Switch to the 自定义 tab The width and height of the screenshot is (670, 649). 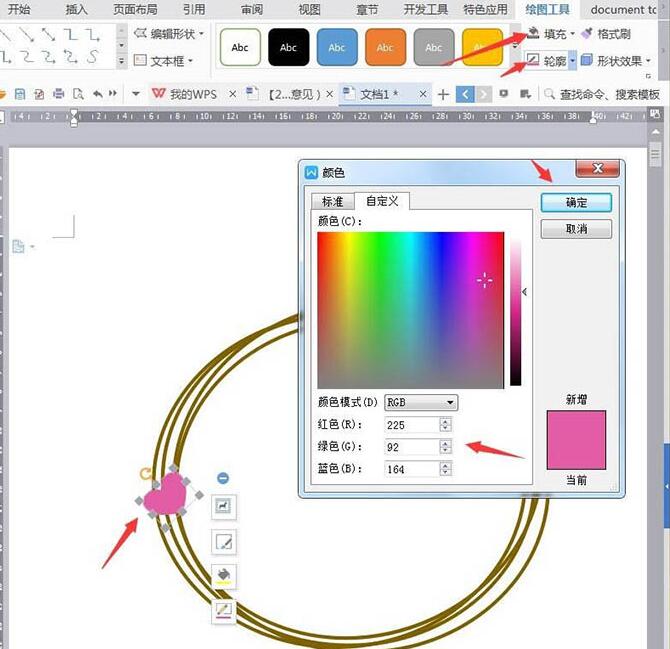[x=382, y=201]
